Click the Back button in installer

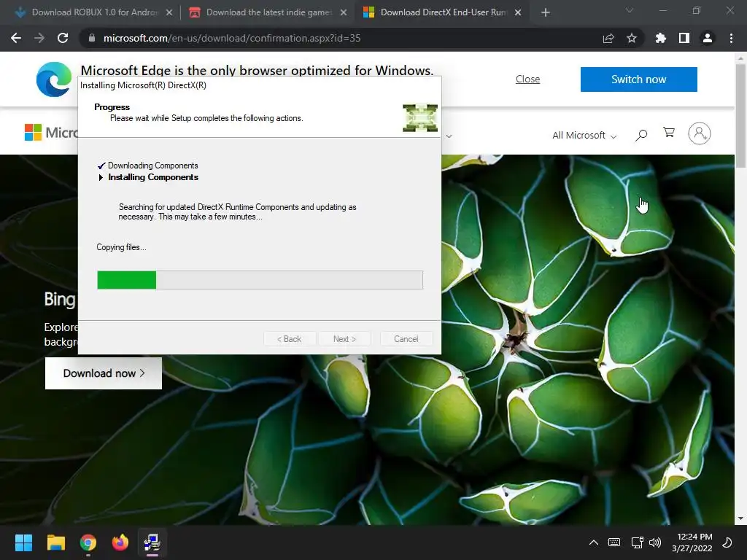pos(289,339)
